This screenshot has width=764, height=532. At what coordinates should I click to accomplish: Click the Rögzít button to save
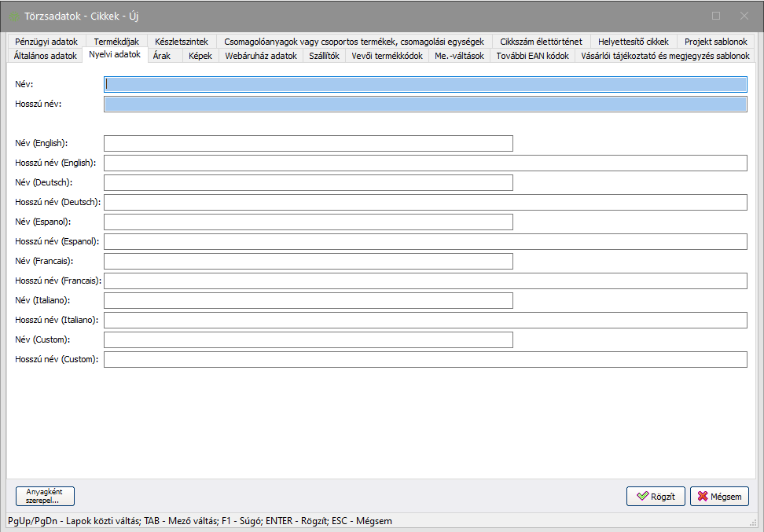click(656, 497)
